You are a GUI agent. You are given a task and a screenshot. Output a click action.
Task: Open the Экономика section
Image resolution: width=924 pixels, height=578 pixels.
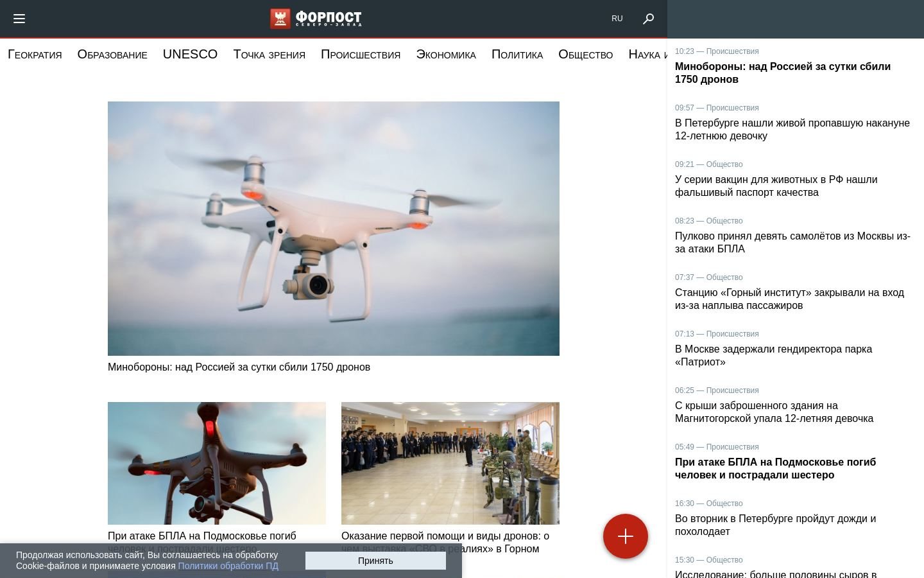pos(446,55)
